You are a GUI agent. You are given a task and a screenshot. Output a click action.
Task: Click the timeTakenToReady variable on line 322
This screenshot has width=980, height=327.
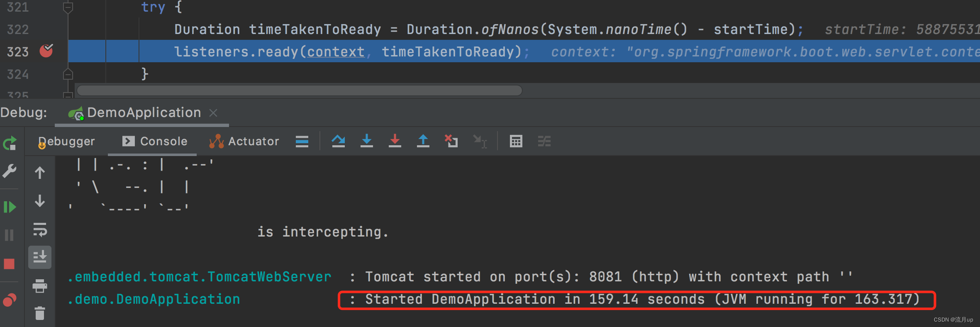[315, 29]
